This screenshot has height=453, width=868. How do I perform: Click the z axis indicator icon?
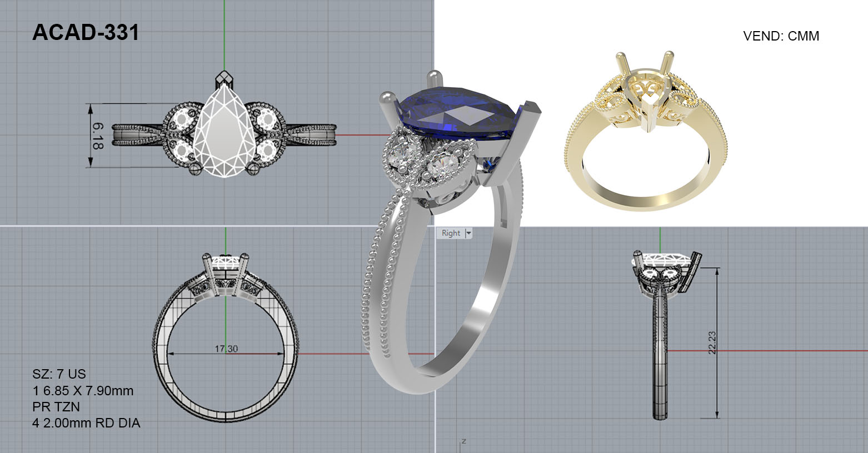[463, 442]
